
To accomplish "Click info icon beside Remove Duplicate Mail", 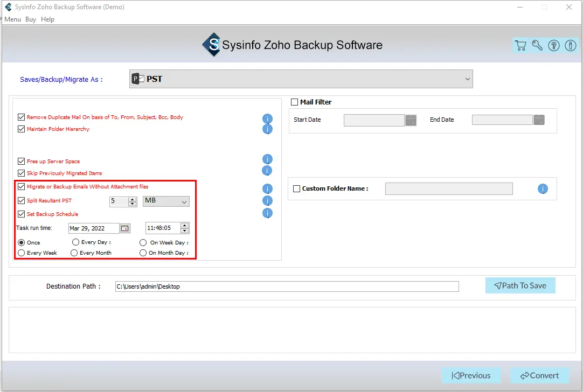I will 267,119.
